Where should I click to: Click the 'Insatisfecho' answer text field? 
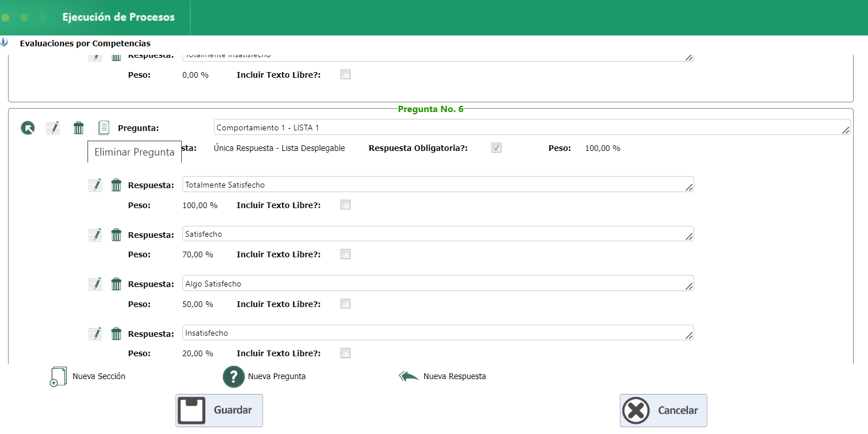[438, 333]
